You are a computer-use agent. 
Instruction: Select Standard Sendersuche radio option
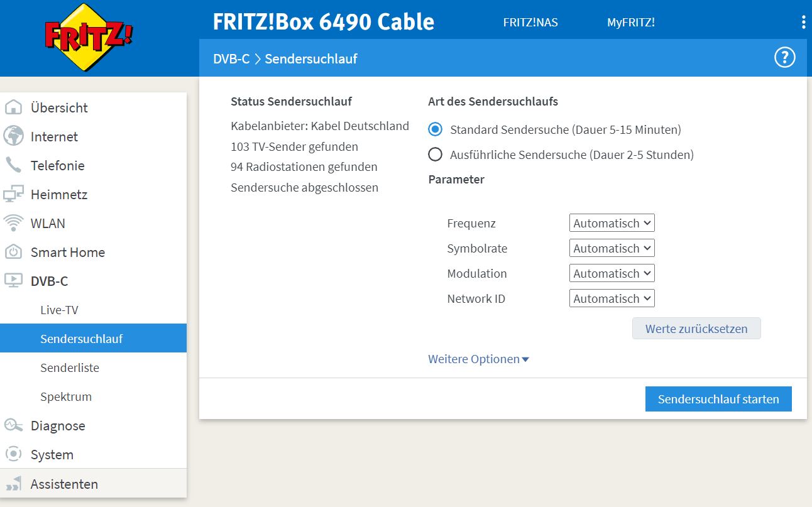pos(435,129)
